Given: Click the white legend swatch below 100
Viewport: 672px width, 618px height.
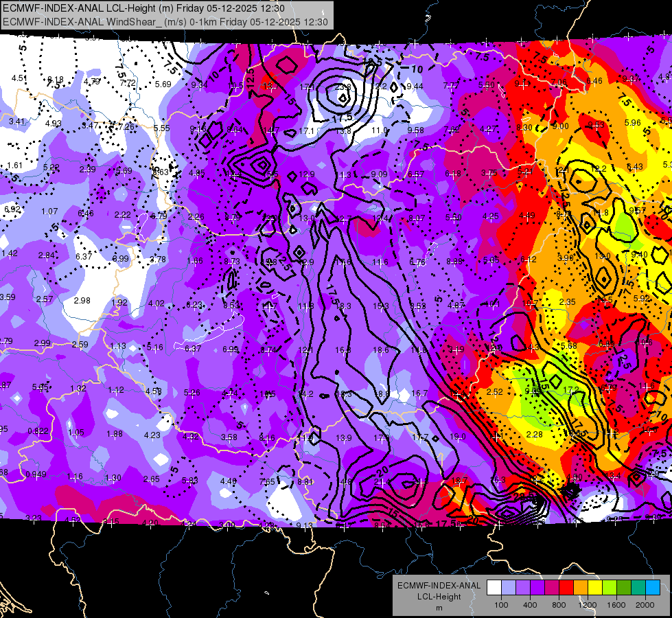Looking at the screenshot, I should click(494, 588).
